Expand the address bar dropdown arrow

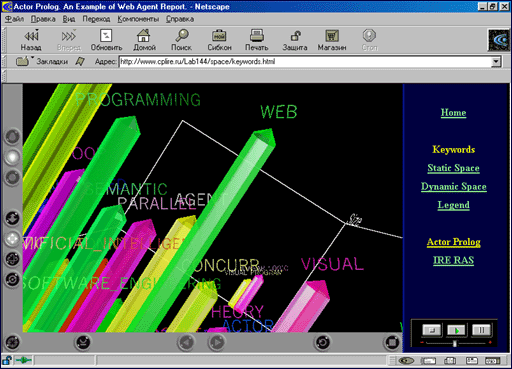496,62
